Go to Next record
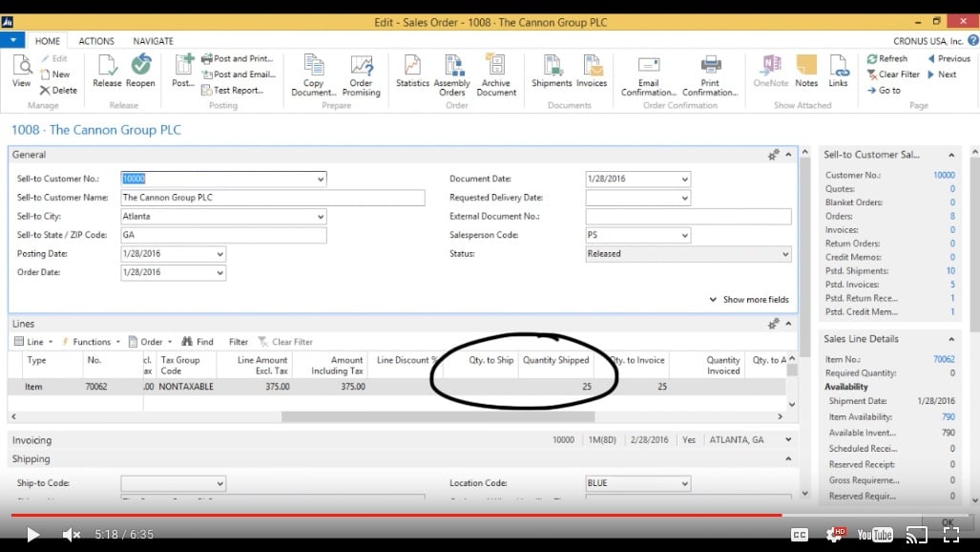The image size is (980, 552). click(942, 74)
